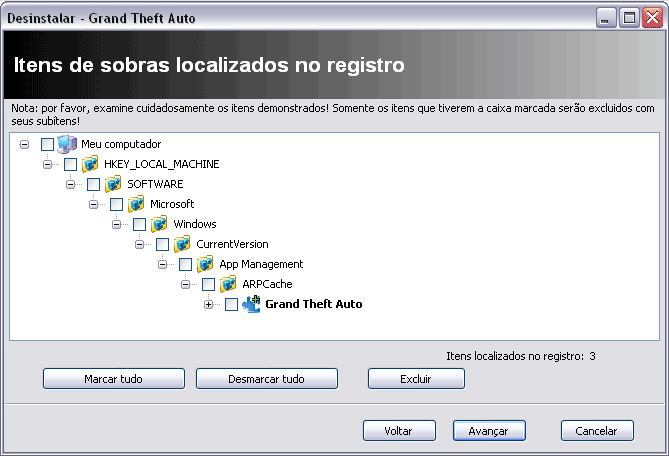Click the Excluir button
The width and height of the screenshot is (669, 456).
pyautogui.click(x=416, y=379)
